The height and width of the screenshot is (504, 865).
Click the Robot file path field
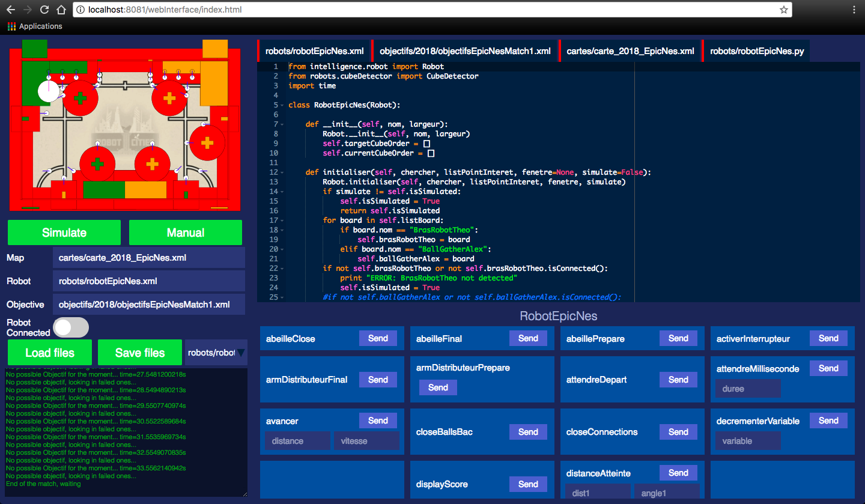tap(149, 281)
